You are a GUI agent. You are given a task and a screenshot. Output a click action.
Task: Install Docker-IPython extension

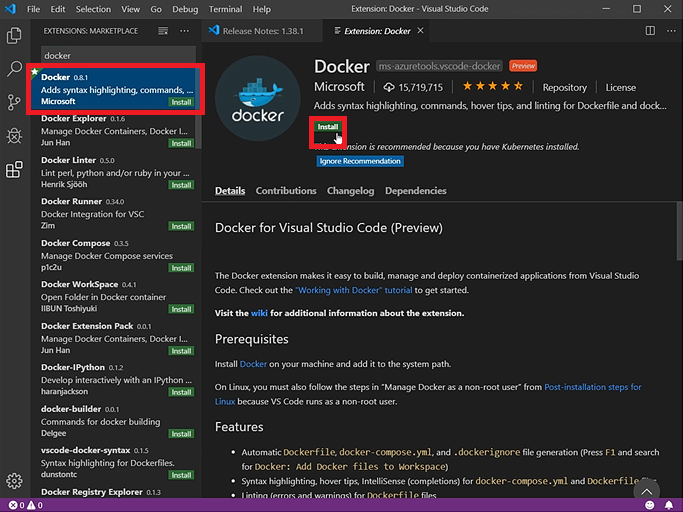click(181, 392)
